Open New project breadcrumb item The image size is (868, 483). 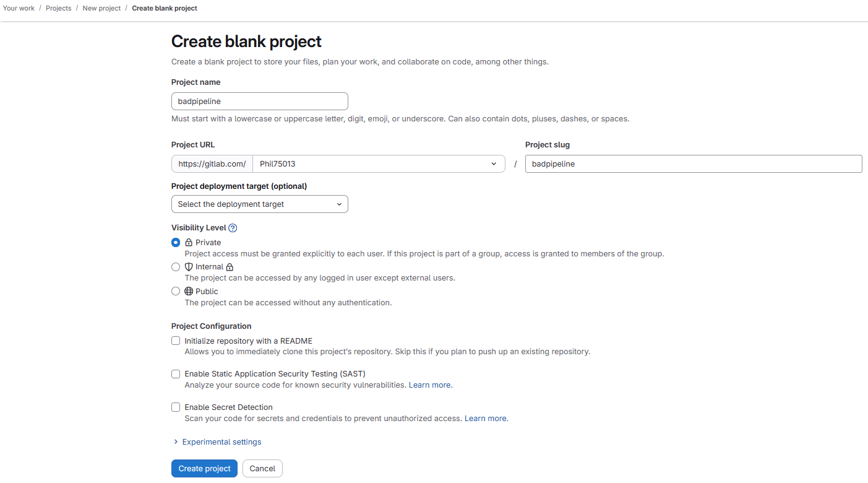pyautogui.click(x=101, y=9)
